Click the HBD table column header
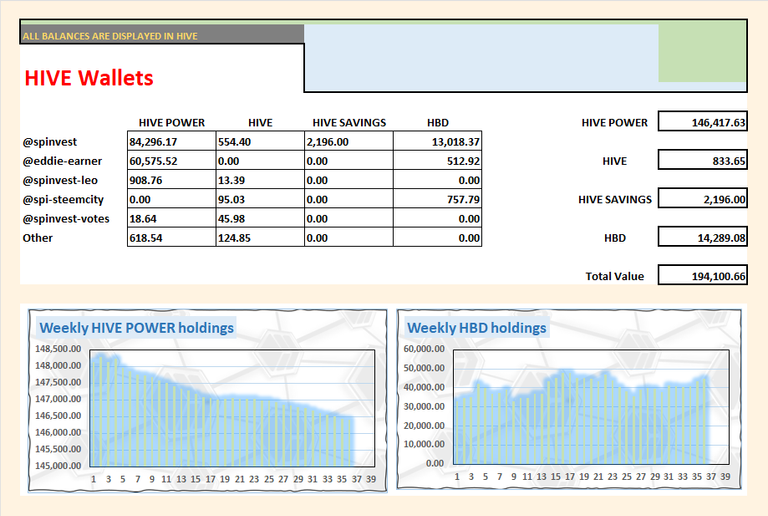Image resolution: width=768 pixels, height=516 pixels. tap(437, 122)
